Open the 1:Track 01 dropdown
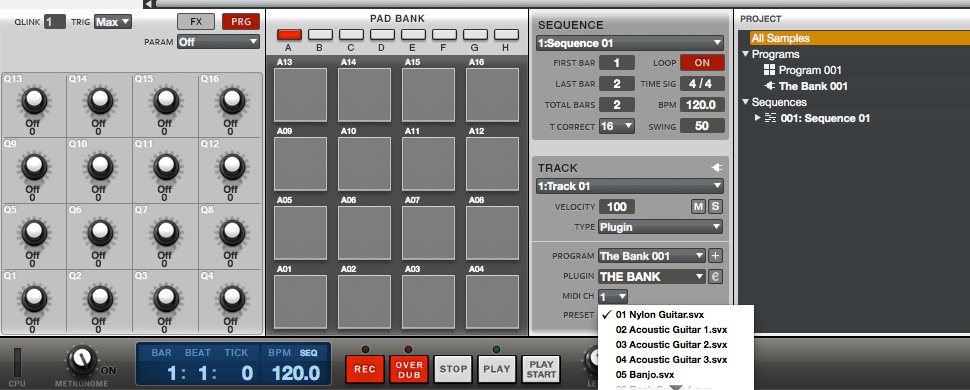Image resolution: width=970 pixels, height=390 pixels. coord(630,186)
